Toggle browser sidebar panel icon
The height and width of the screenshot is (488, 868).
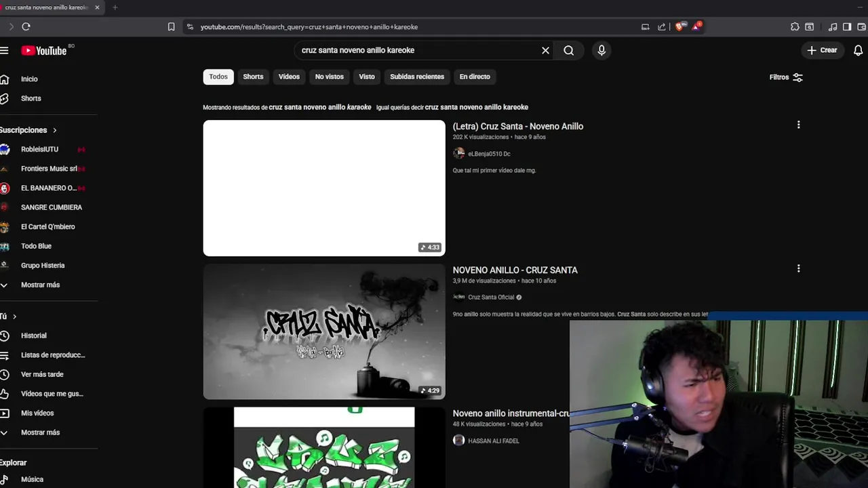[847, 27]
